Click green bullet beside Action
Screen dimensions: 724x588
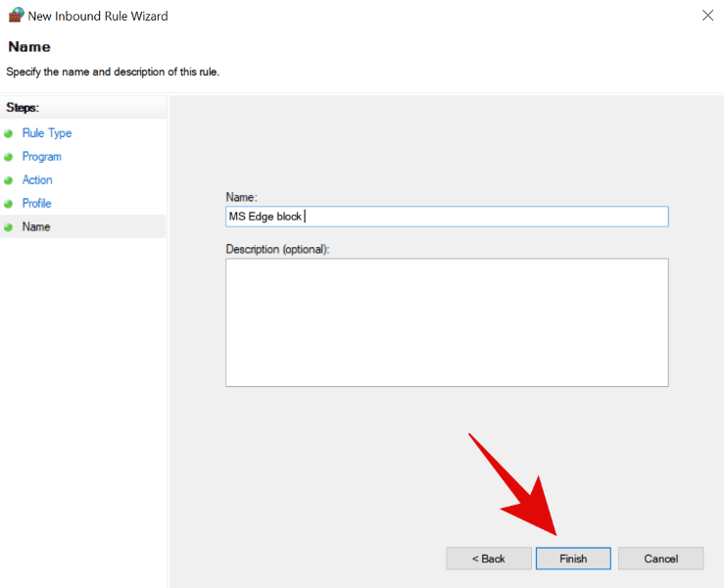pyautogui.click(x=8, y=180)
